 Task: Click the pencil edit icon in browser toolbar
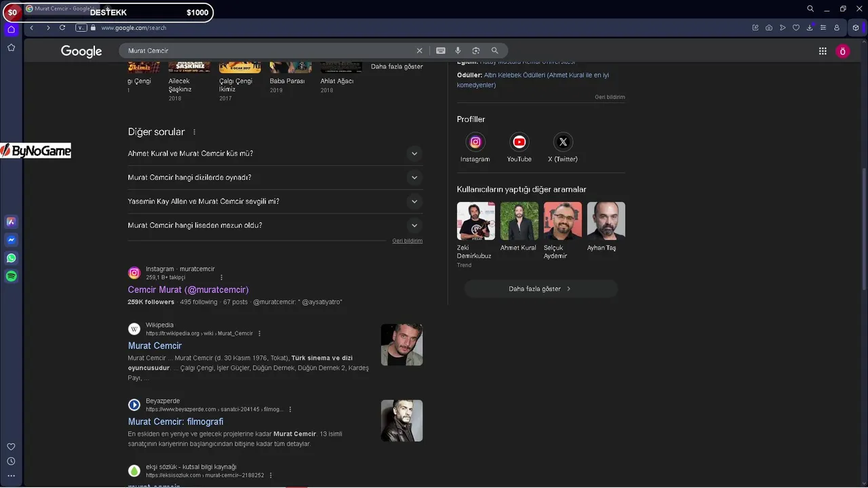[755, 28]
